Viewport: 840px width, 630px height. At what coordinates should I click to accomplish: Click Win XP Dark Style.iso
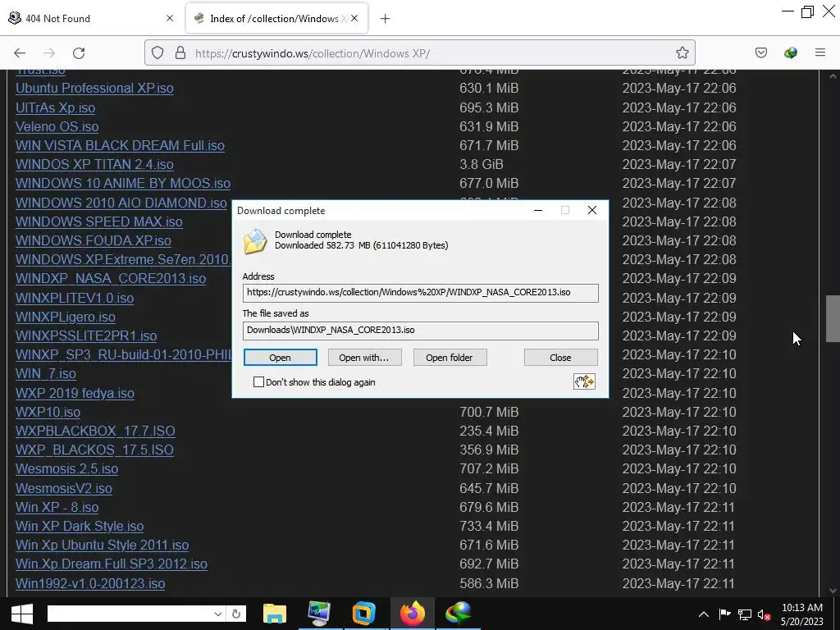[x=80, y=526]
